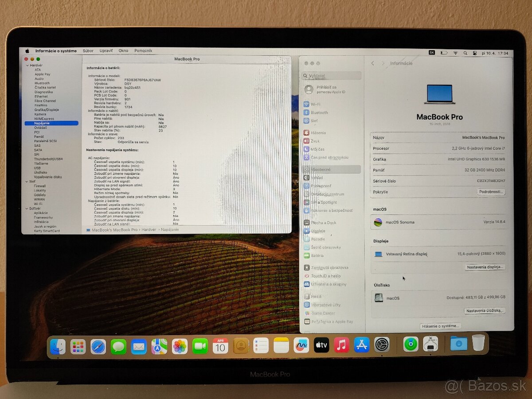Open Contacts from the Dock

(x=241, y=345)
